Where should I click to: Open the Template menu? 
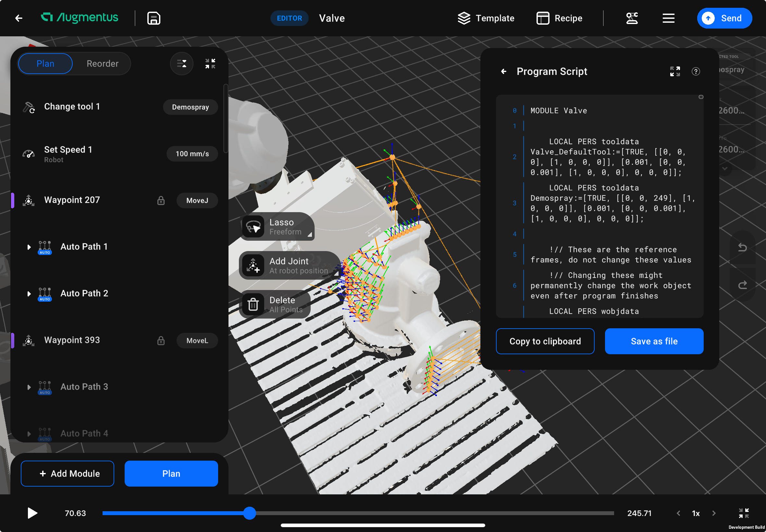tap(486, 18)
